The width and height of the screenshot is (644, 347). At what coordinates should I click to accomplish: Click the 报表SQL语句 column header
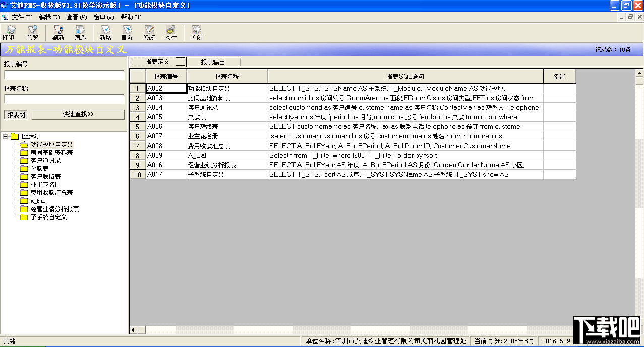405,77
